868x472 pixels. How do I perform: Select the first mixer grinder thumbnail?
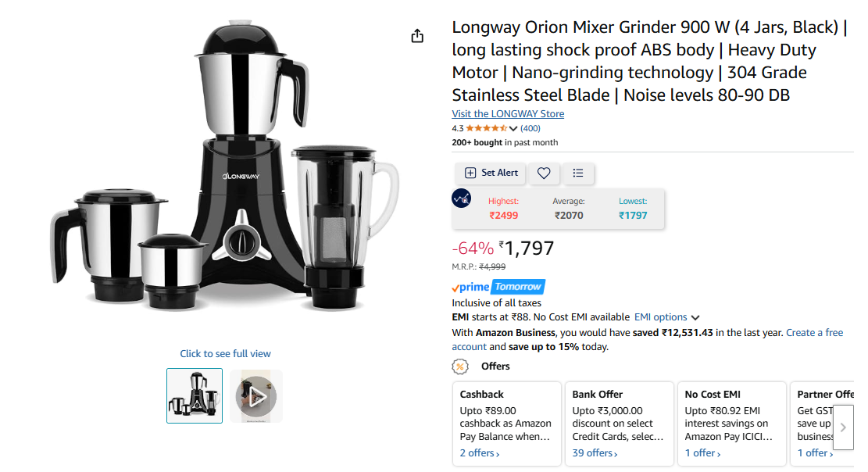(x=195, y=395)
